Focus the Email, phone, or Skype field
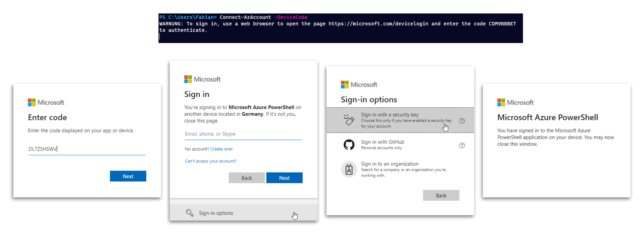 tap(243, 134)
